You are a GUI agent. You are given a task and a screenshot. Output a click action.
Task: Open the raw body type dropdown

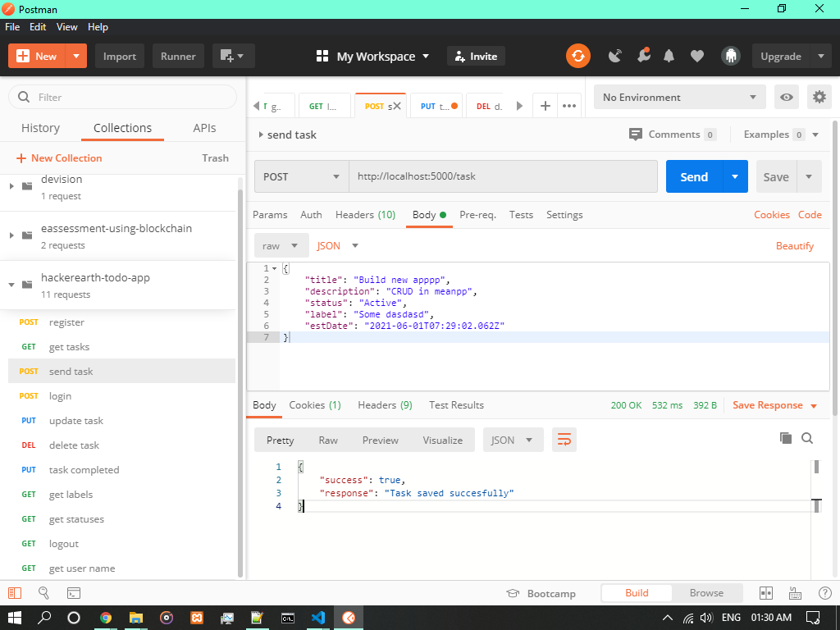point(282,245)
